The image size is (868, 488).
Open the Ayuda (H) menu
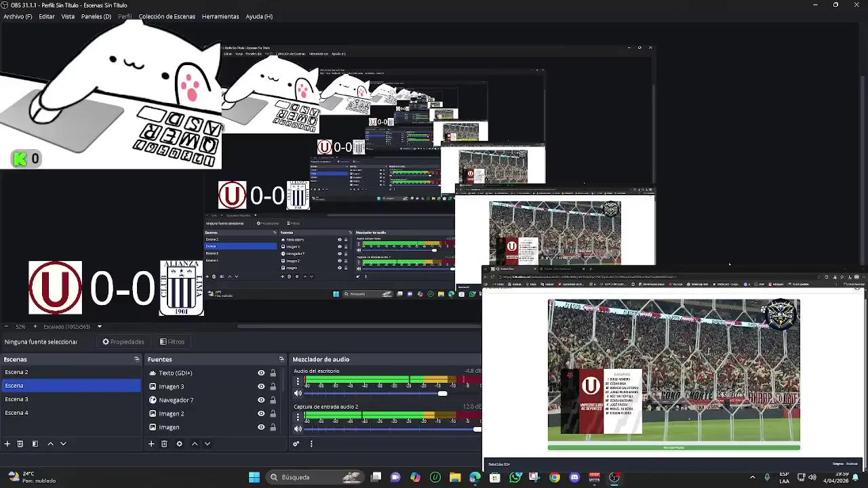click(x=259, y=16)
